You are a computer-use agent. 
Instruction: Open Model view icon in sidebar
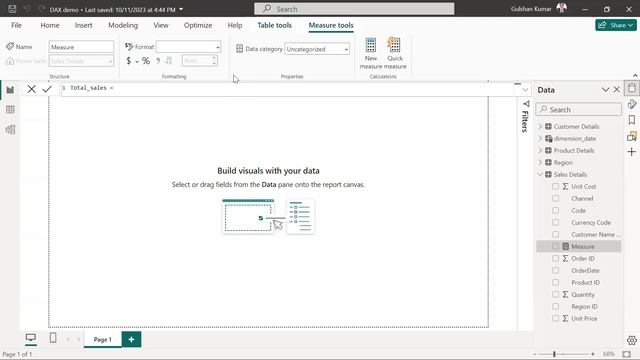(x=10, y=130)
